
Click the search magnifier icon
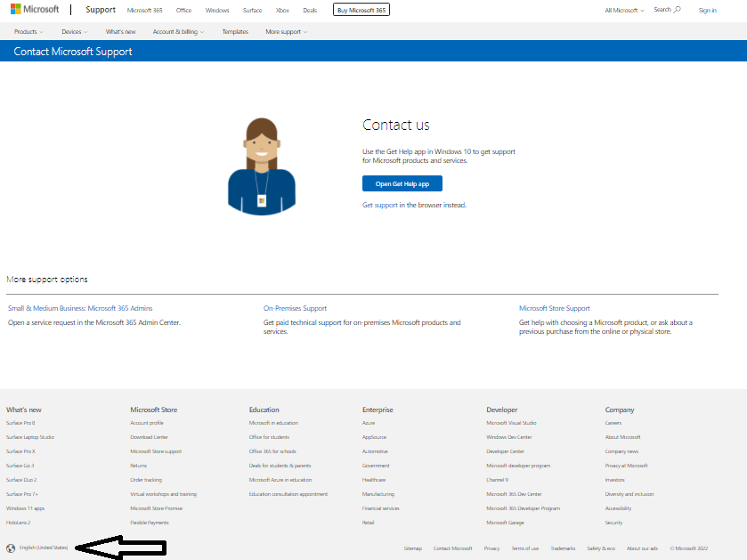[x=678, y=10]
